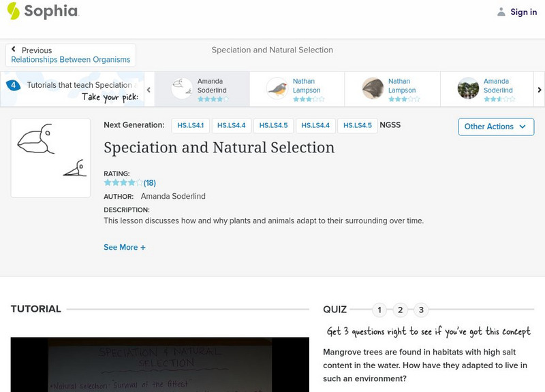Click quiz step circle 1
Viewport: 545px width, 392px height.
point(379,309)
